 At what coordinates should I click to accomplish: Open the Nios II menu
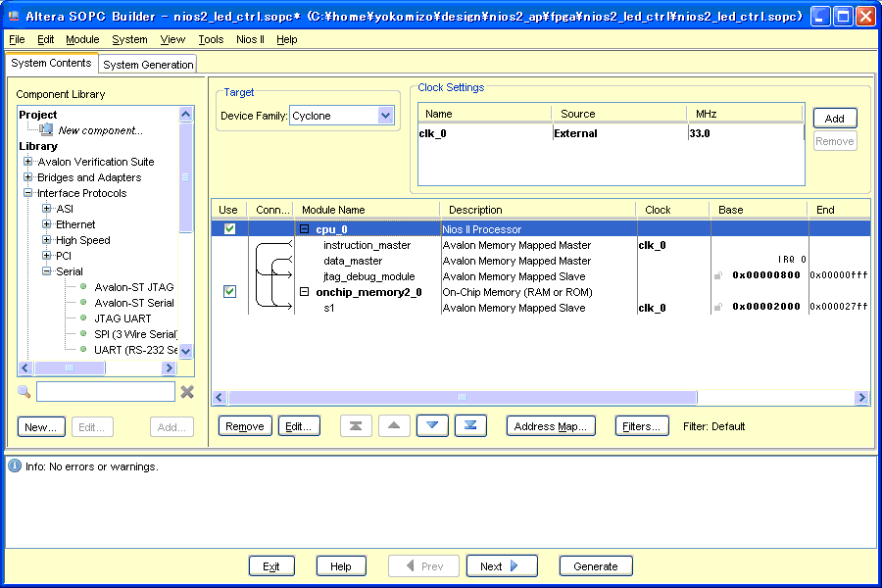[x=250, y=39]
